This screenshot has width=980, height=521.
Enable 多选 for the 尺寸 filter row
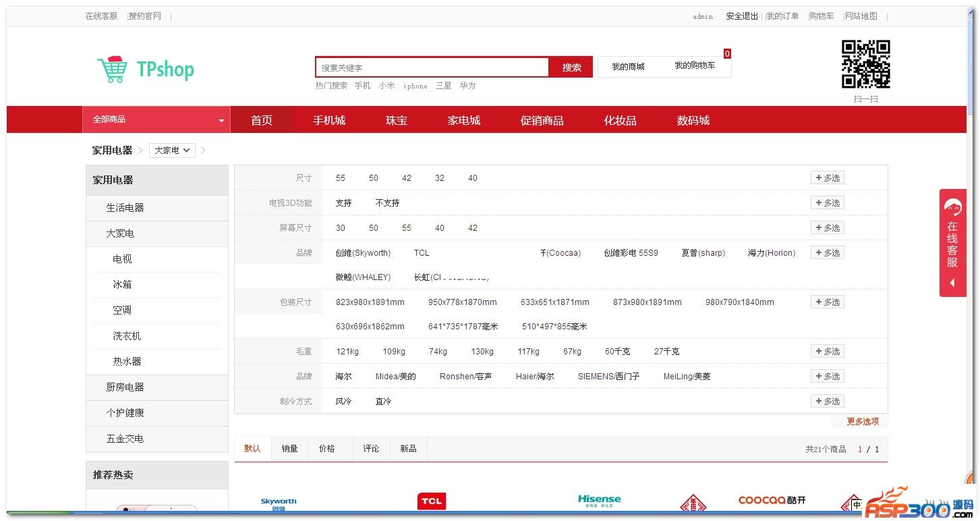click(x=827, y=178)
